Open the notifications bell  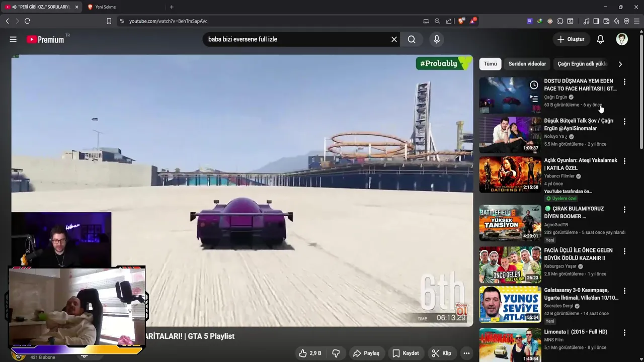point(600,39)
